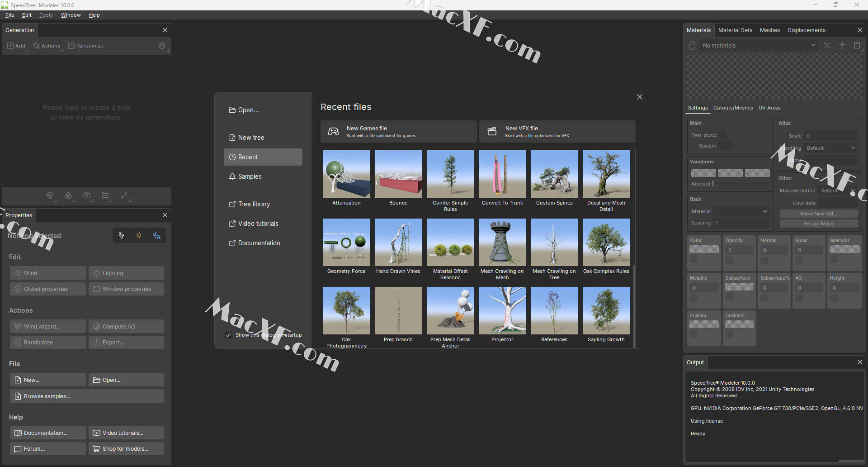Screen dimensions: 868x467
Task: Switch to Cutouts/Meshes sub-tab
Action: coord(733,108)
